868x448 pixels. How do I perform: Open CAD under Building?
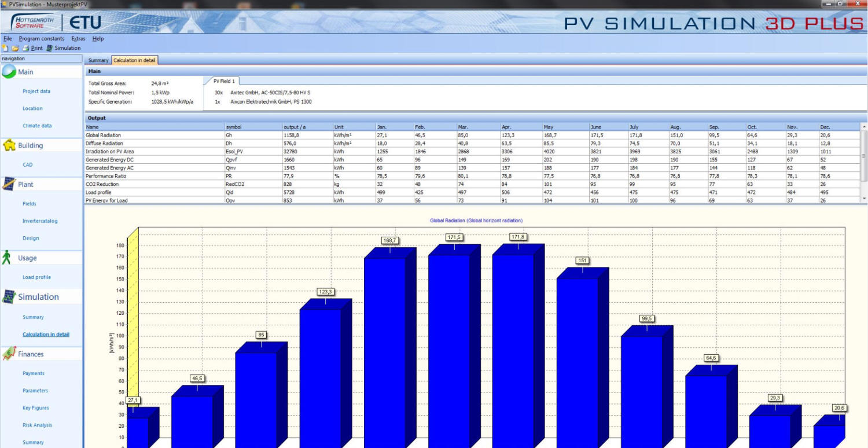click(27, 164)
